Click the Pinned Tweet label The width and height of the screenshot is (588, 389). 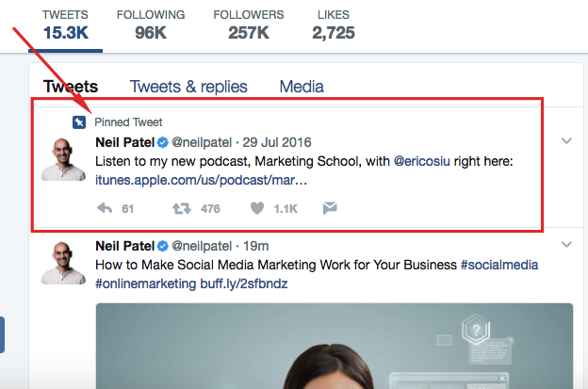(x=128, y=122)
